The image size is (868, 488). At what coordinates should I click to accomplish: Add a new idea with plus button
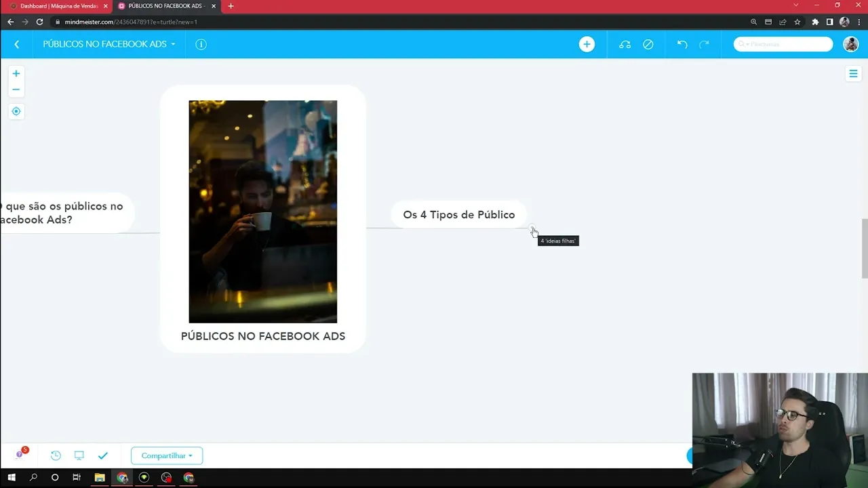(587, 44)
